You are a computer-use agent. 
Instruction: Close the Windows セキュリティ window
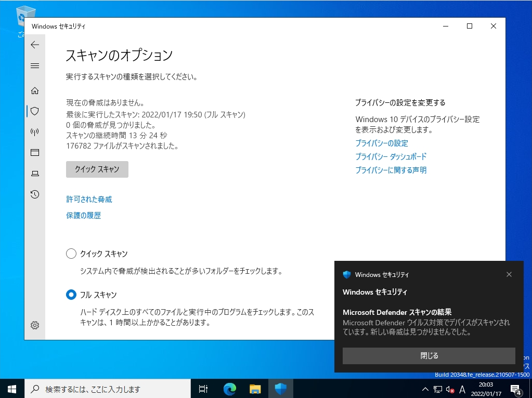pyautogui.click(x=494, y=26)
